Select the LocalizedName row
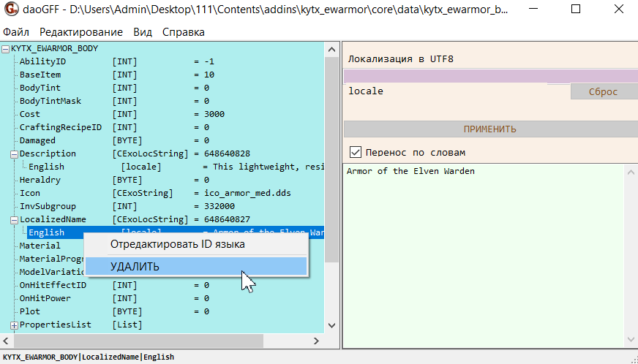The width and height of the screenshot is (638, 364). [135, 219]
